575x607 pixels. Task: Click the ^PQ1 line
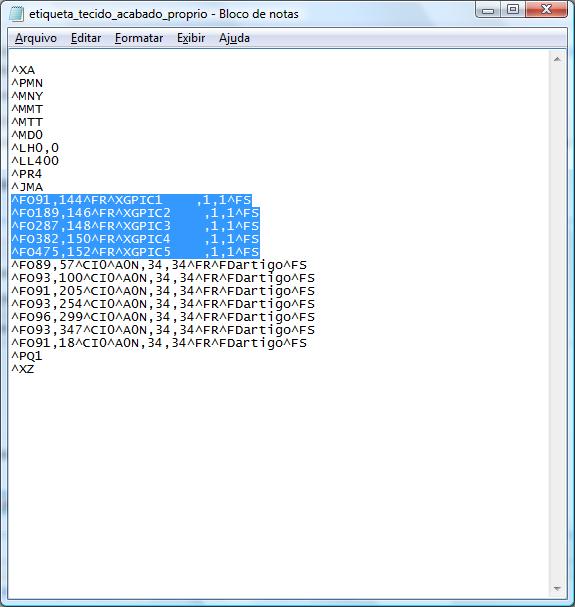point(26,356)
